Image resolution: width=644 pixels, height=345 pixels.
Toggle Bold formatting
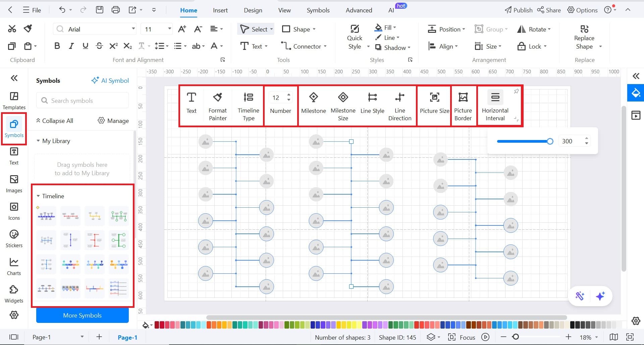(x=57, y=46)
